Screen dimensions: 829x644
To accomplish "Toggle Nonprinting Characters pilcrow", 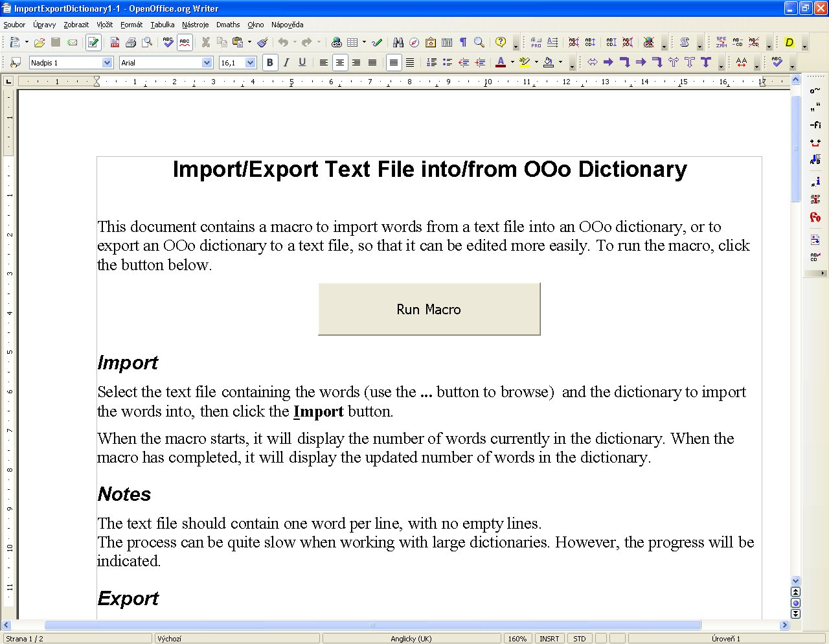I will point(463,42).
